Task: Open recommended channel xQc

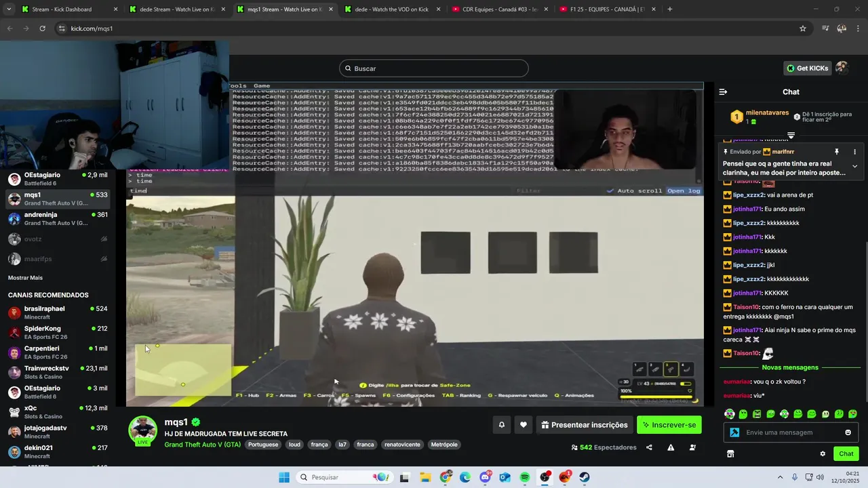Action: [x=58, y=412]
